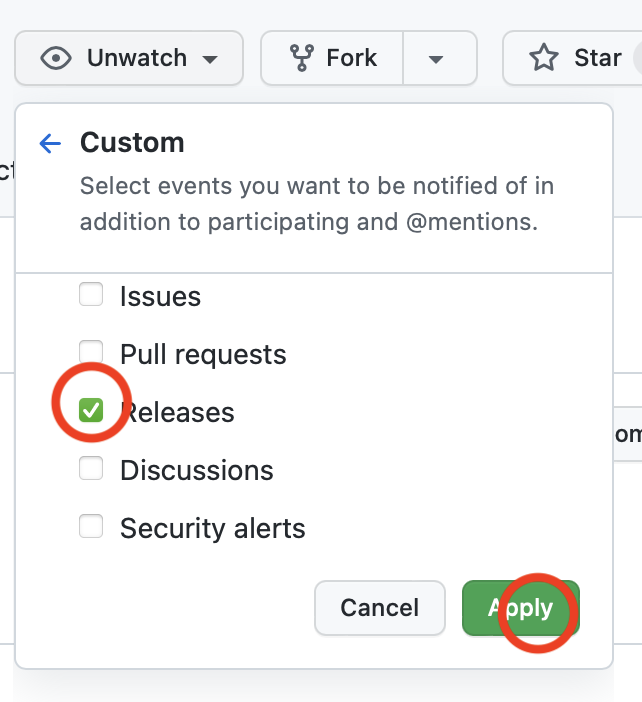Expand the Fork options arrow
This screenshot has height=702, width=642.
tap(436, 59)
